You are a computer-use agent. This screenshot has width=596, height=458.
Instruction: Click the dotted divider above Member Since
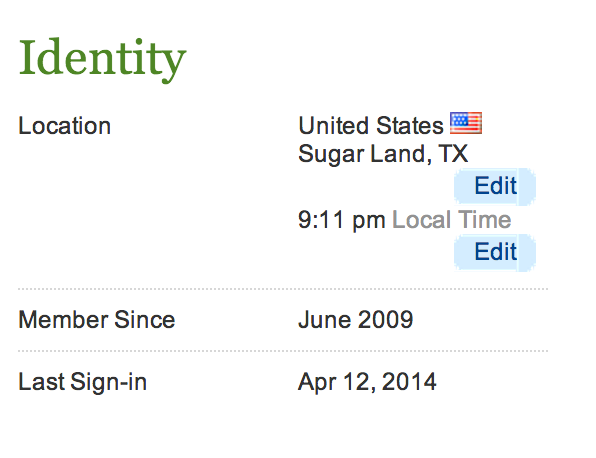(x=283, y=289)
